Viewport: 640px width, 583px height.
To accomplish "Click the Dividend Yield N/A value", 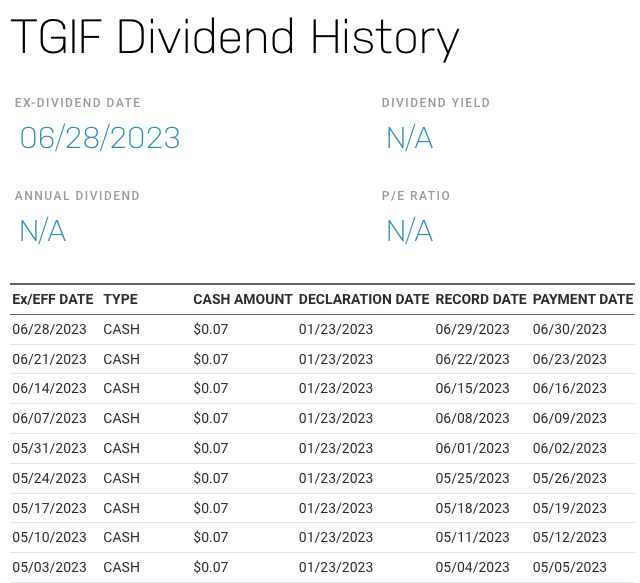I will click(x=409, y=138).
